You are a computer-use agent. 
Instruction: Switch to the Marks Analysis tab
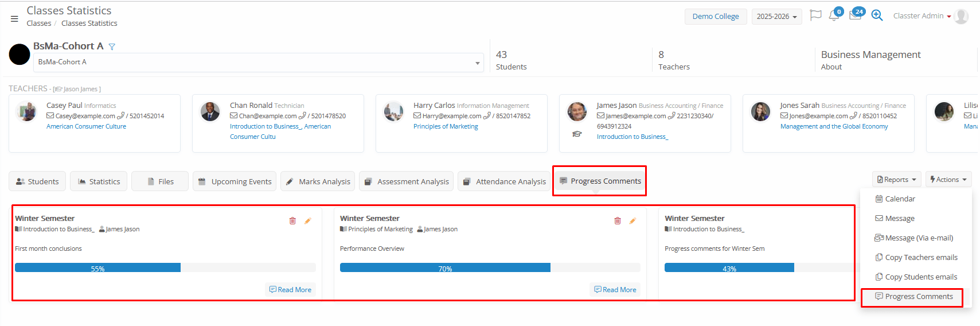[318, 181]
